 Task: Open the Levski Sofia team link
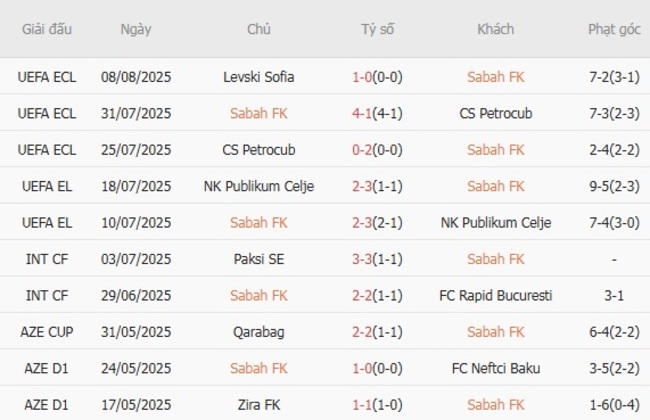(259, 76)
